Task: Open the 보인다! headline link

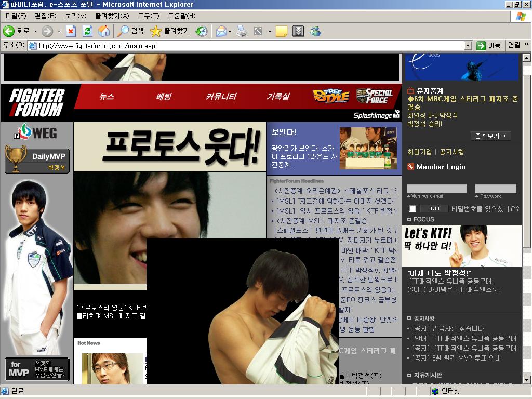Action: click(x=284, y=132)
